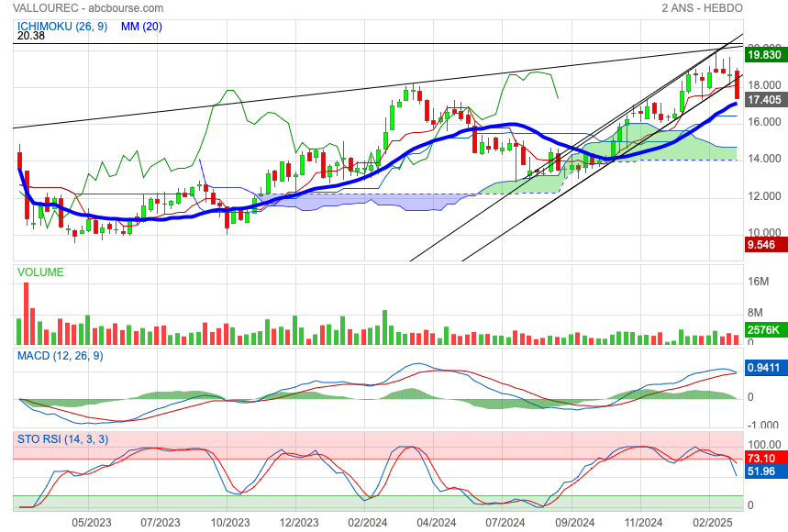Click the 11/2024 date axis label

[643, 523]
